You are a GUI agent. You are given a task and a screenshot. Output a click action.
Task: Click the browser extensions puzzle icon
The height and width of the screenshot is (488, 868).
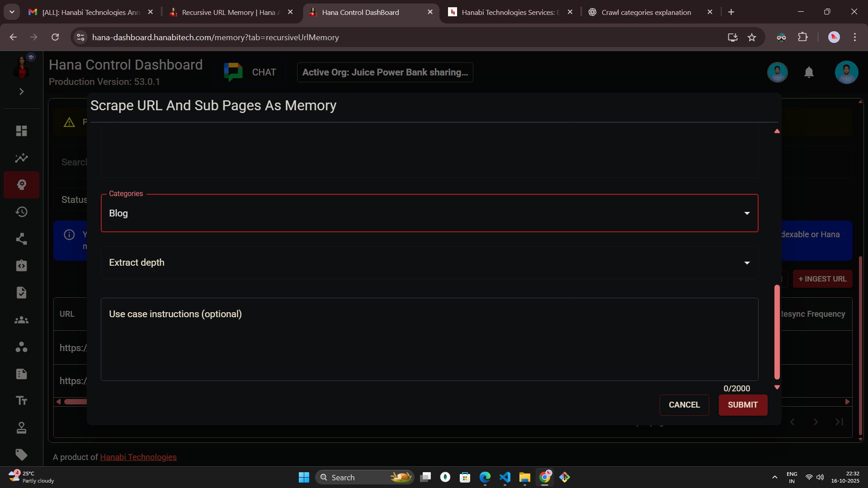803,37
